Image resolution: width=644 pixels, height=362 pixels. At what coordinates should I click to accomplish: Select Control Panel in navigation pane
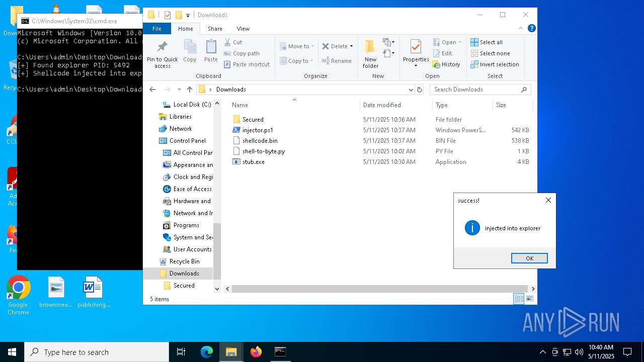187,141
